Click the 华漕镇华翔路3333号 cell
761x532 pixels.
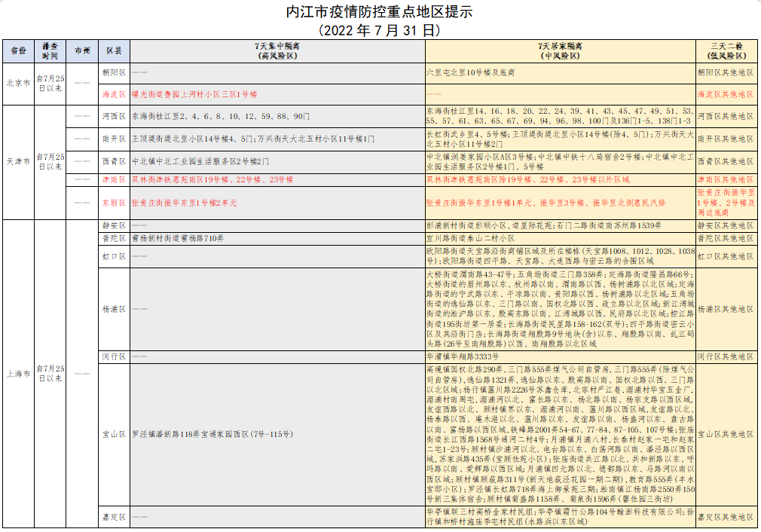463,356
